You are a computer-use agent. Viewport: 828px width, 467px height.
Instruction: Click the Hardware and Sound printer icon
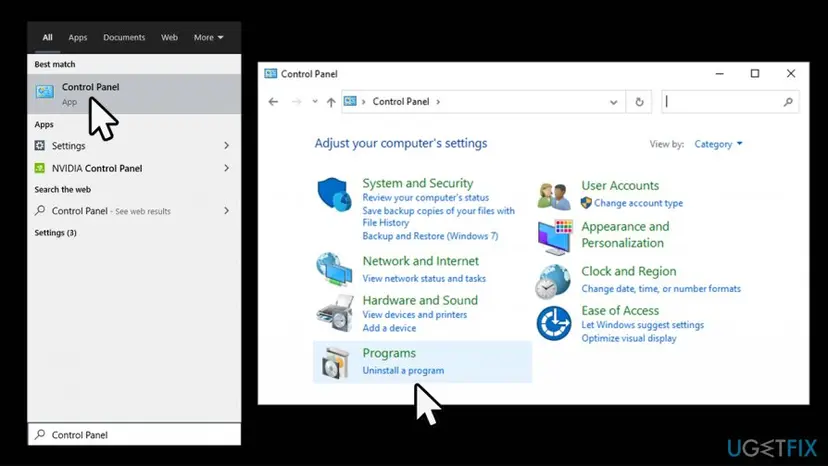[335, 313]
